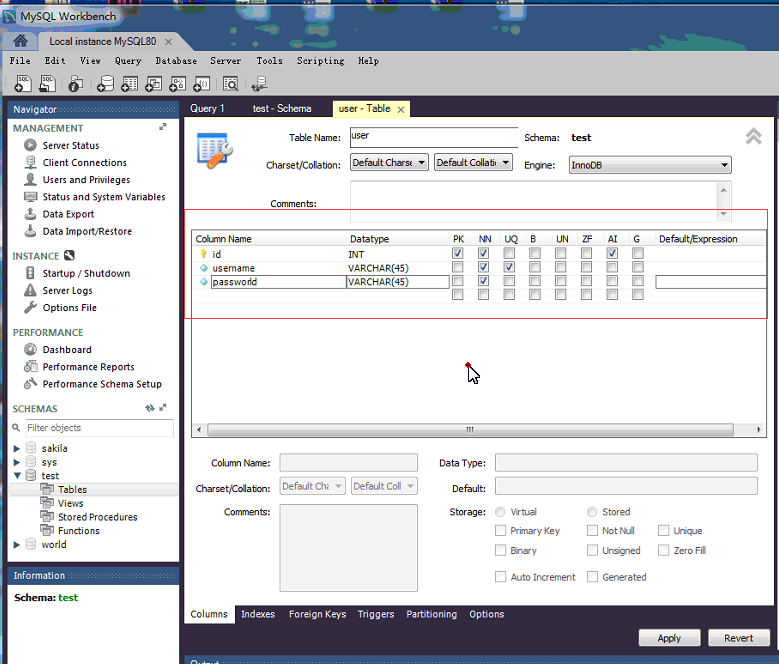779x664 pixels.
Task: Open the server inspector info icon
Action: (x=76, y=83)
